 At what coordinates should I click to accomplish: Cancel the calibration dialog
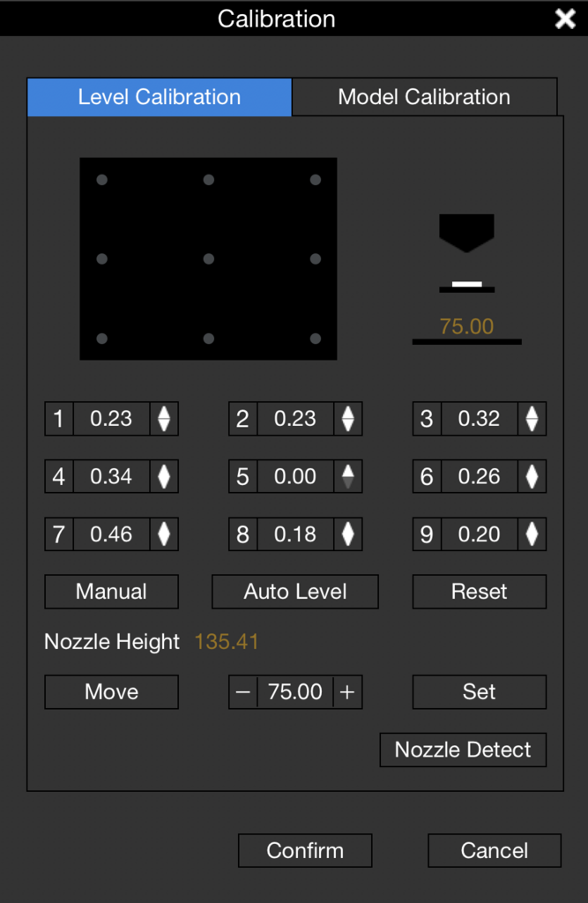click(x=495, y=851)
